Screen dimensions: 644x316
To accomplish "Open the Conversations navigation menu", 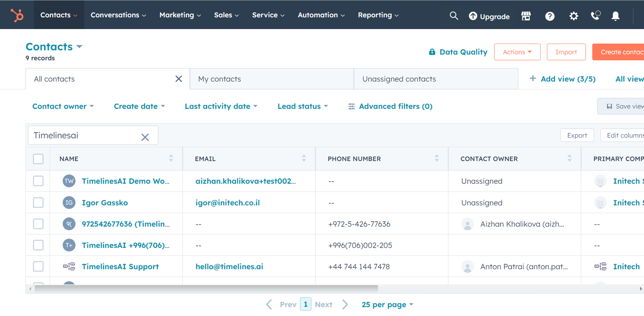I will pyautogui.click(x=118, y=15).
